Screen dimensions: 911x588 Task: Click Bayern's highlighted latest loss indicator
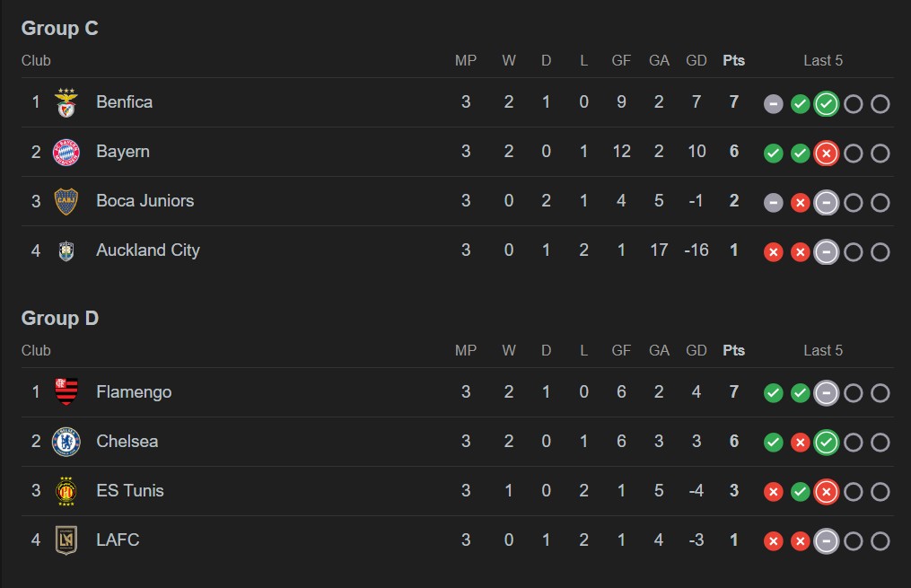pos(827,154)
